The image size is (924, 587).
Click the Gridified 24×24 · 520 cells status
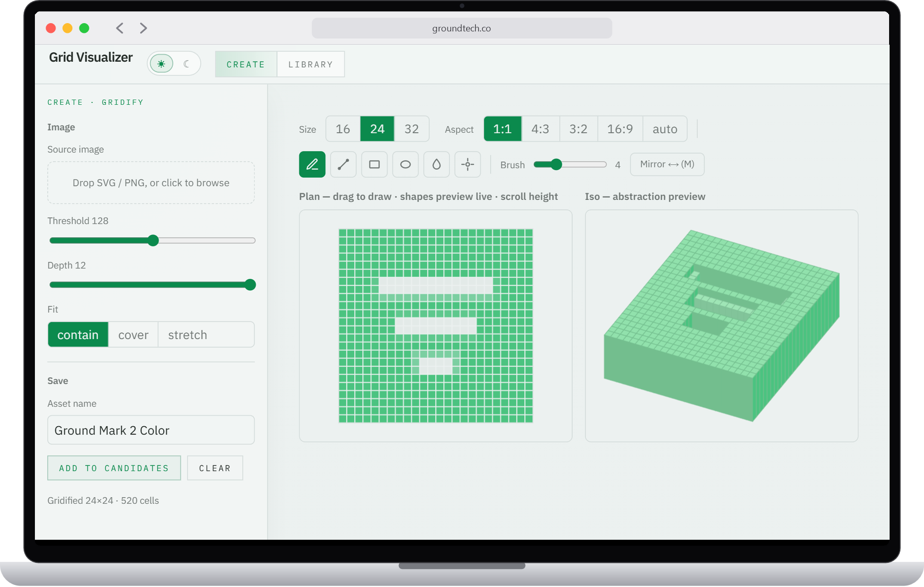[103, 500]
